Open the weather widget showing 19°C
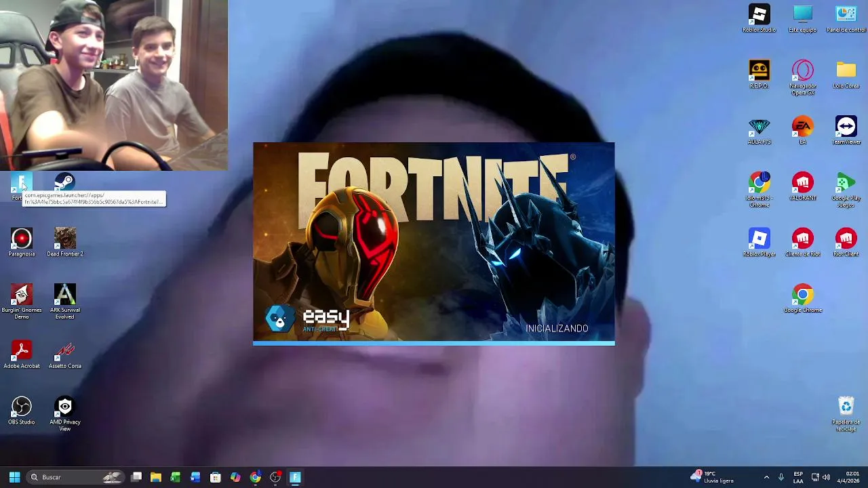Screen dimensions: 868x488 pos(713,477)
